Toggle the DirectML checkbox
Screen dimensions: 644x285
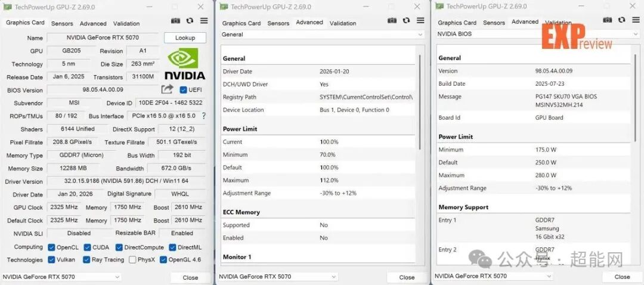click(x=172, y=247)
